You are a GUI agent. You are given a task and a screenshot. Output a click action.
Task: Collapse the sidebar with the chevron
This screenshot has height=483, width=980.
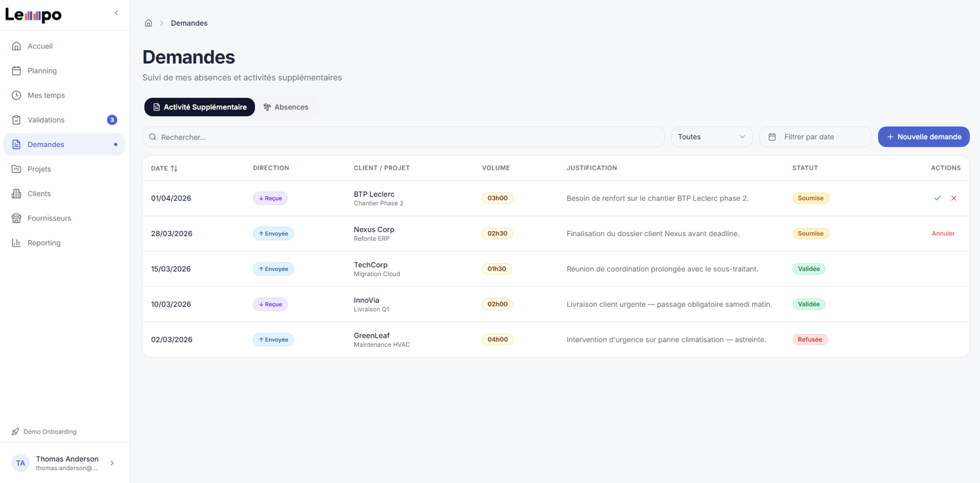point(116,13)
